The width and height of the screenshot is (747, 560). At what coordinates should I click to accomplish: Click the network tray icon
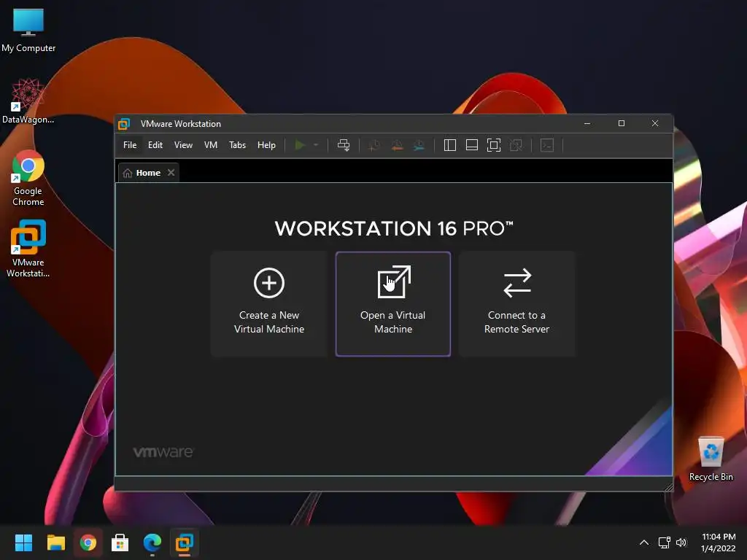(664, 542)
